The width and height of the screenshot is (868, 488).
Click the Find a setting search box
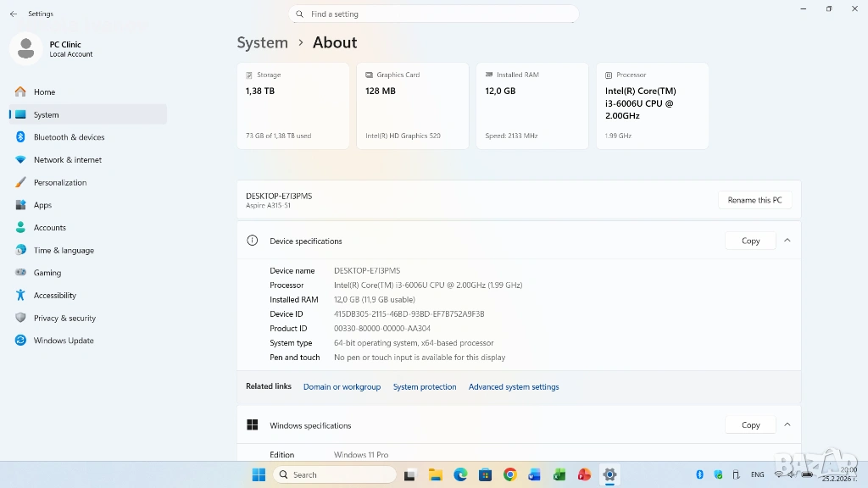(433, 14)
